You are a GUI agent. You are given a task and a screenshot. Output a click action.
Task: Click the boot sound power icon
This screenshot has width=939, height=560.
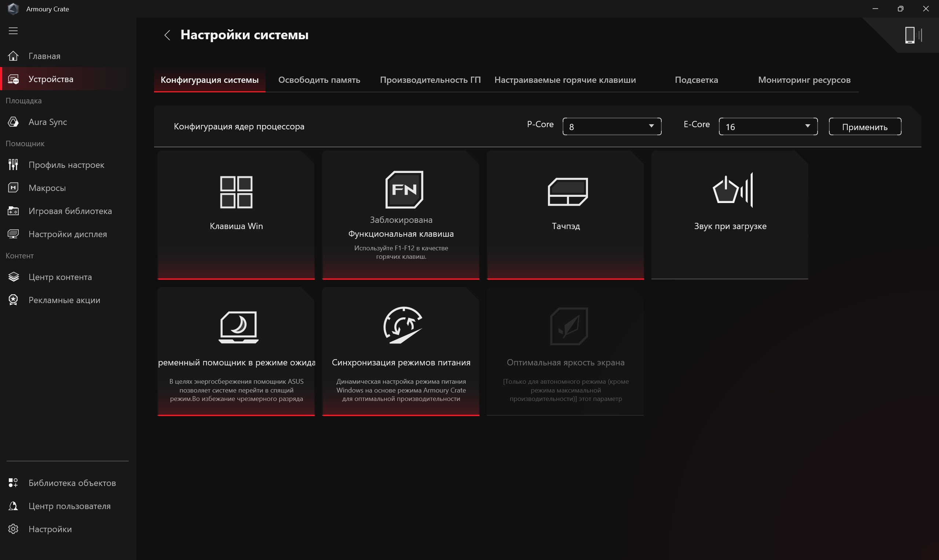click(732, 190)
